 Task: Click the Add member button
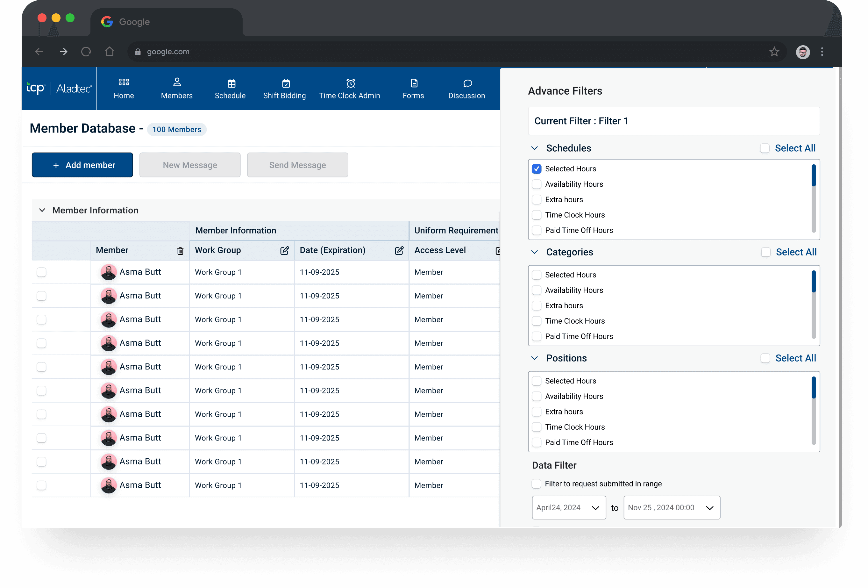point(82,165)
